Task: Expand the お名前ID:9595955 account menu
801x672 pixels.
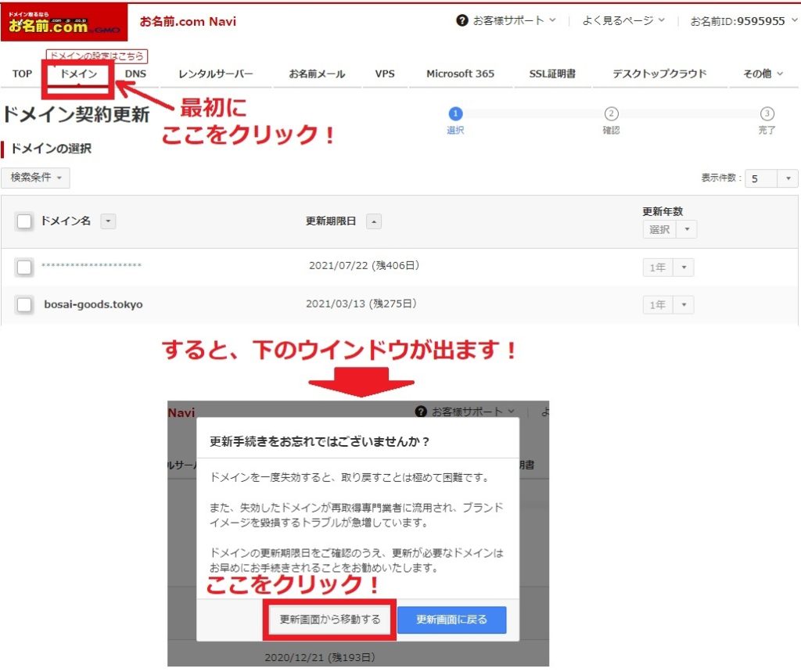Action: point(744,21)
